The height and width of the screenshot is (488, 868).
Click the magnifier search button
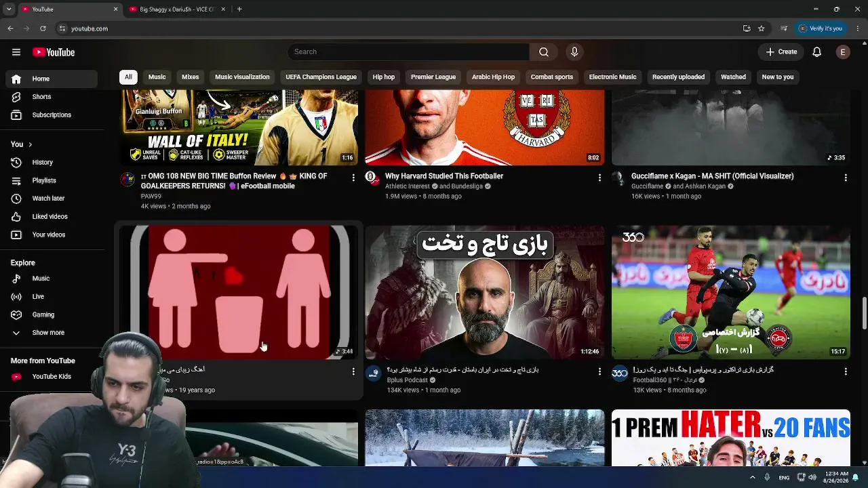coord(544,52)
